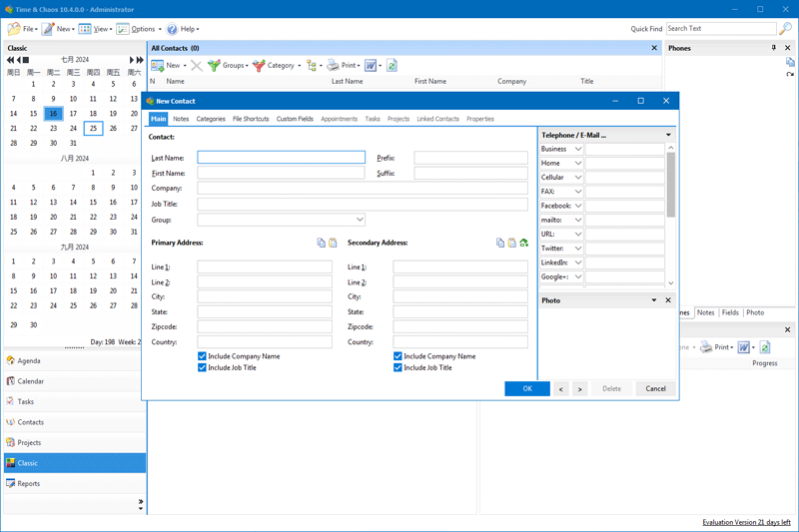Screen dimensions: 799x532
Task: Copy the Primary Address icon
Action: tap(321, 243)
